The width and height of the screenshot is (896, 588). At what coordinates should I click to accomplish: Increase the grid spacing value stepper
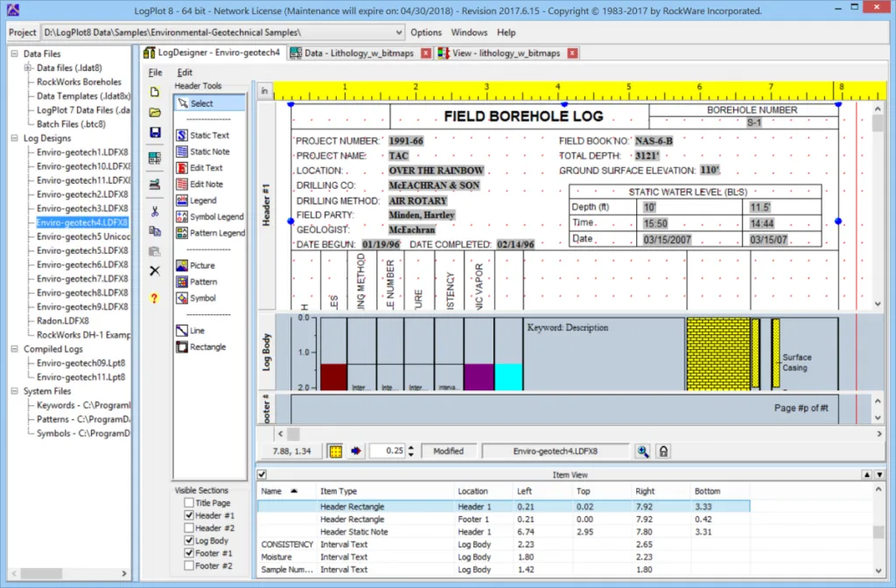pyautogui.click(x=411, y=447)
